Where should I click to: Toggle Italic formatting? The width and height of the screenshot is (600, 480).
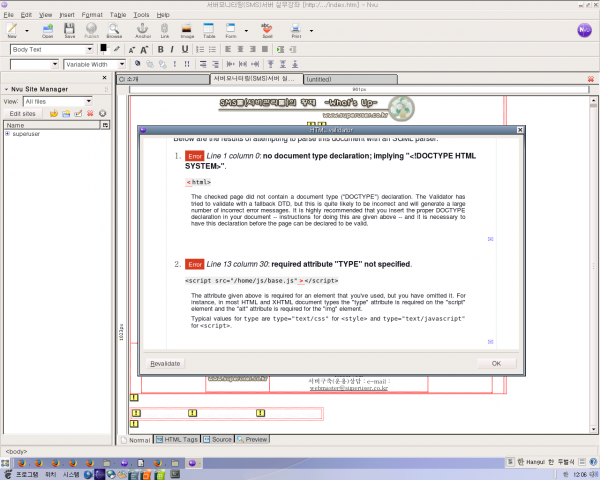(172, 49)
